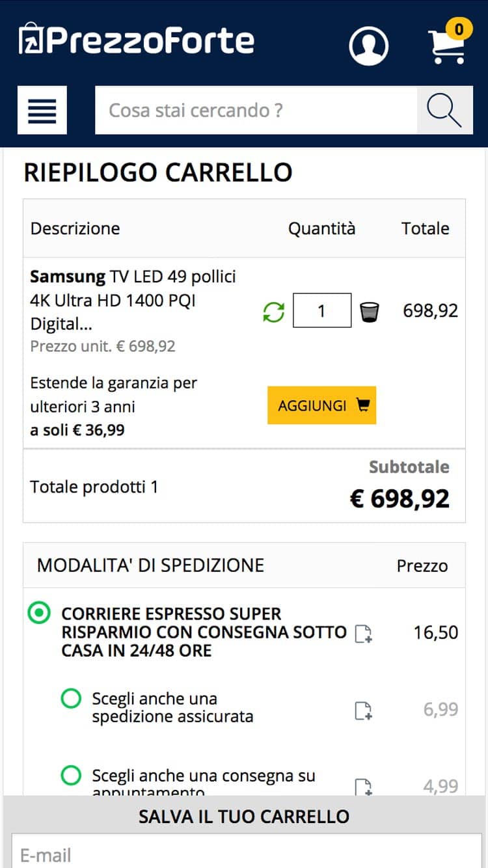
Task: Remove the Samsung TV with trash icon
Action: 370,312
